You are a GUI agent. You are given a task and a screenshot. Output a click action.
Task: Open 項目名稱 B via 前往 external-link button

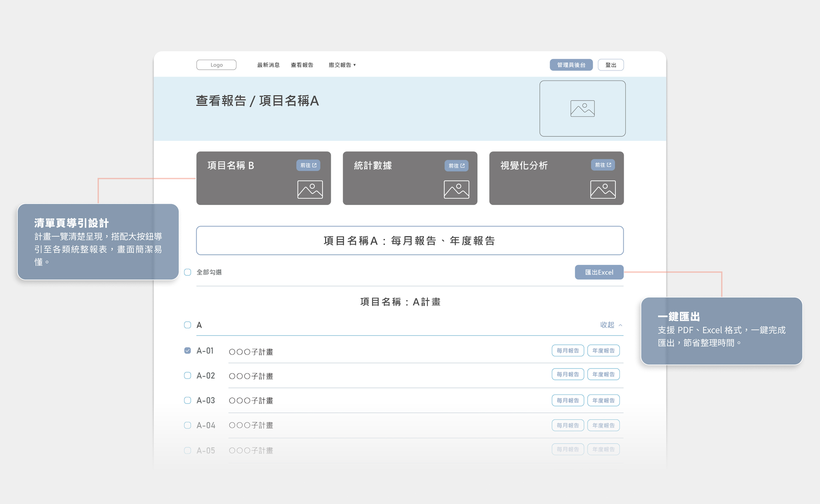pos(308,165)
